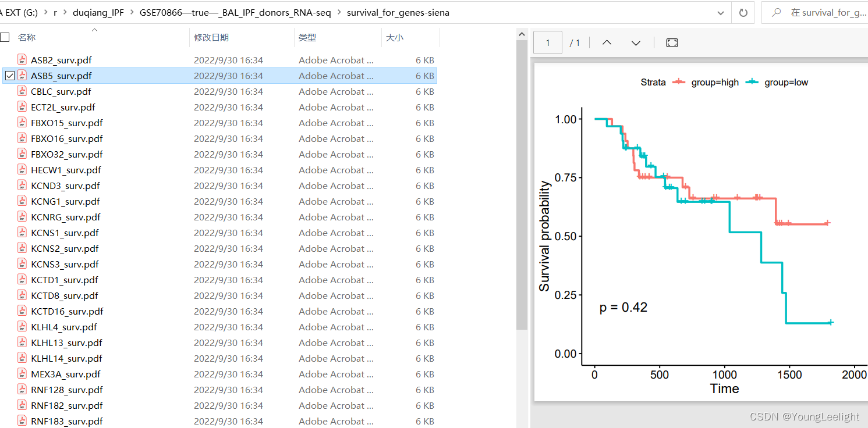The width and height of the screenshot is (868, 428).
Task: Click the HECW1_surv.pdf PDF icon
Action: click(x=22, y=170)
